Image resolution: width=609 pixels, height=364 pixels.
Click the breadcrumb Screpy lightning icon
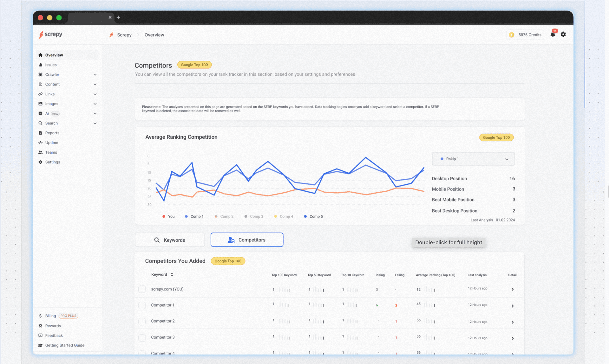point(111,35)
